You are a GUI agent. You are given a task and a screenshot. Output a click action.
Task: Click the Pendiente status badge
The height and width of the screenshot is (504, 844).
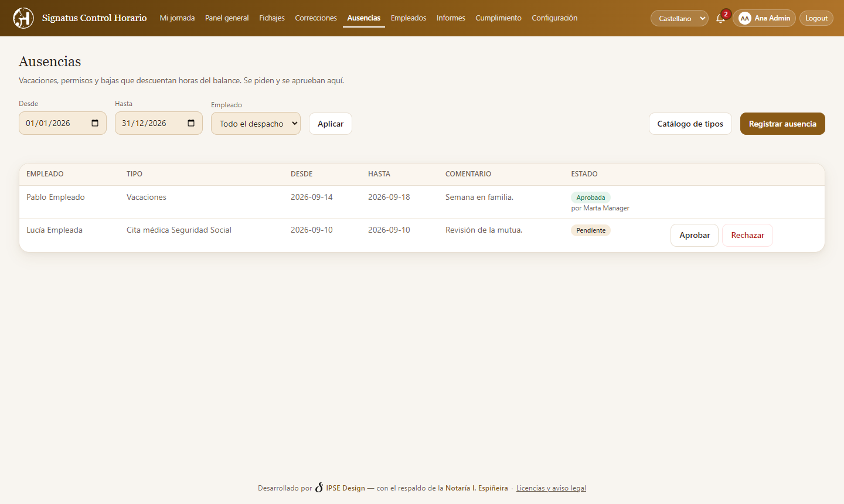(591, 230)
